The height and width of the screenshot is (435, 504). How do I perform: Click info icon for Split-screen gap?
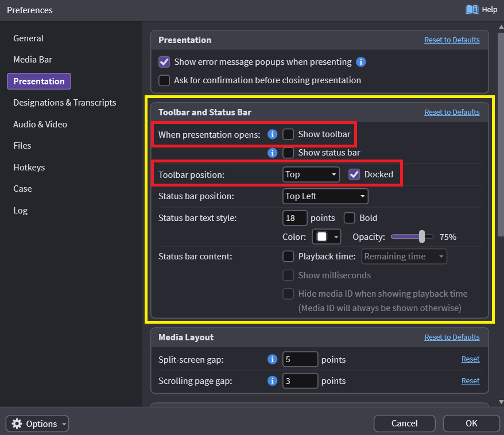pos(273,360)
